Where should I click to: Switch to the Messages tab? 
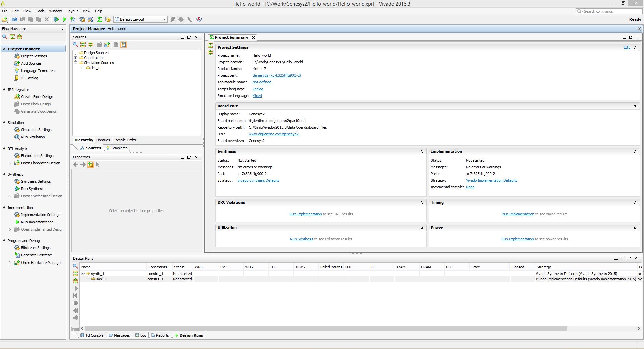pyautogui.click(x=119, y=335)
